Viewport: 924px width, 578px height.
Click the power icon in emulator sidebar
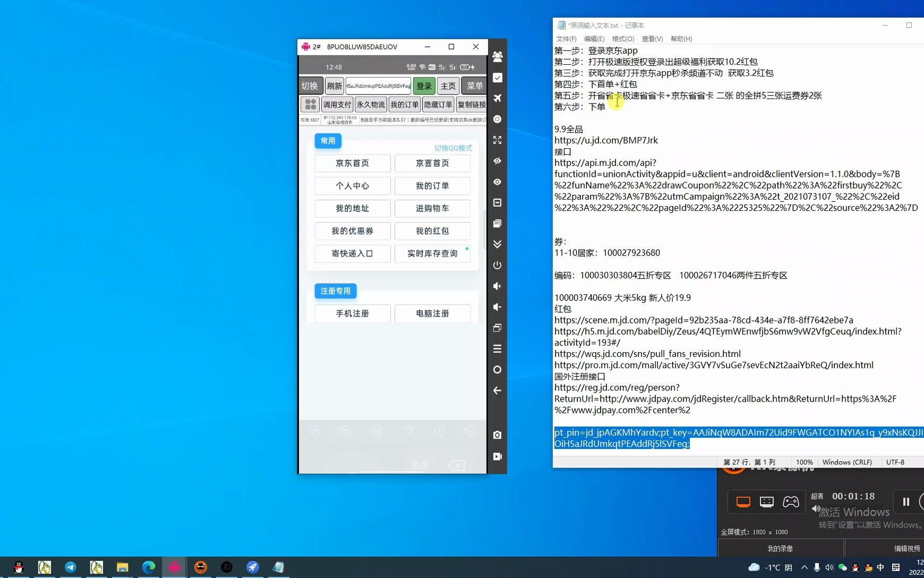[497, 265]
